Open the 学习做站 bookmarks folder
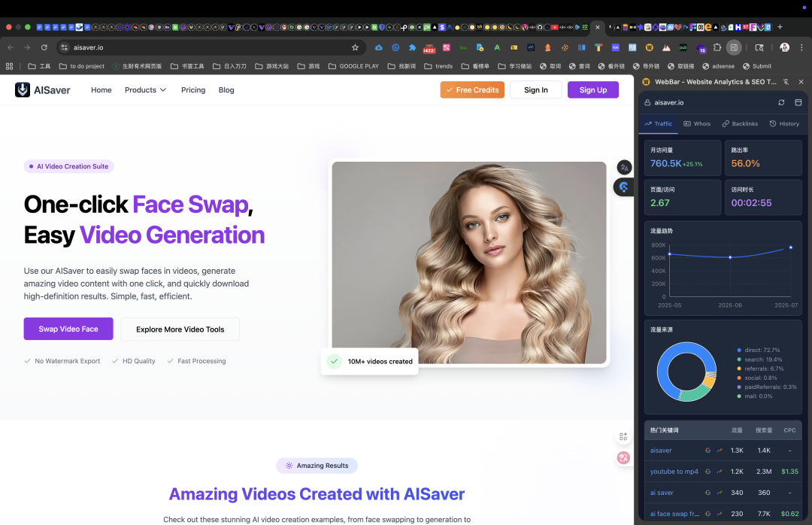812x525 pixels. pyautogui.click(x=515, y=66)
